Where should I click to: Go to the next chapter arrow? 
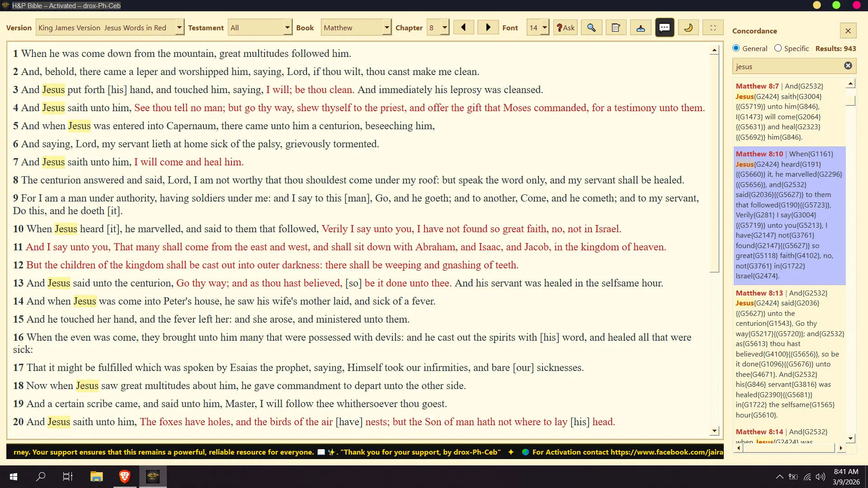tap(488, 28)
